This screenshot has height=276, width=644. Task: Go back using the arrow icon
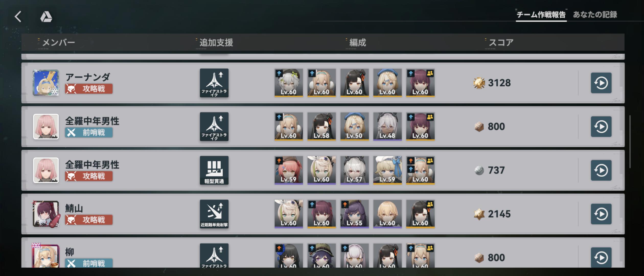coord(18,17)
